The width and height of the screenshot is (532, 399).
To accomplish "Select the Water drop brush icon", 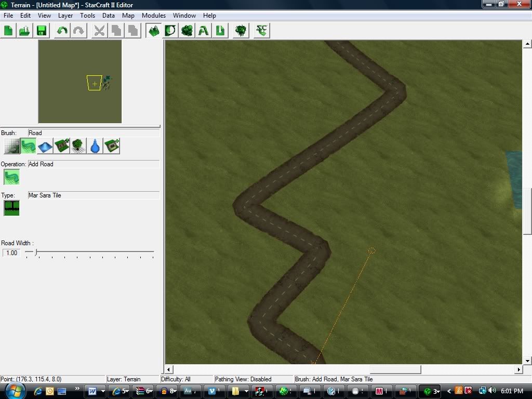I will (x=95, y=146).
